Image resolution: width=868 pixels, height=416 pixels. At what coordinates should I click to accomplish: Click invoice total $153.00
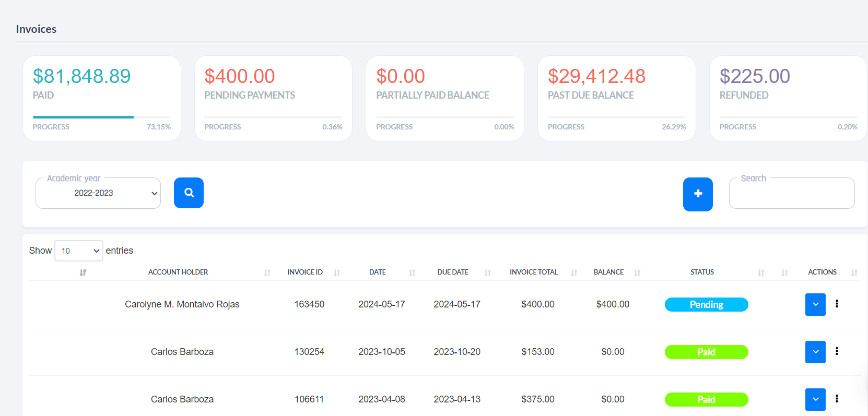click(x=538, y=352)
